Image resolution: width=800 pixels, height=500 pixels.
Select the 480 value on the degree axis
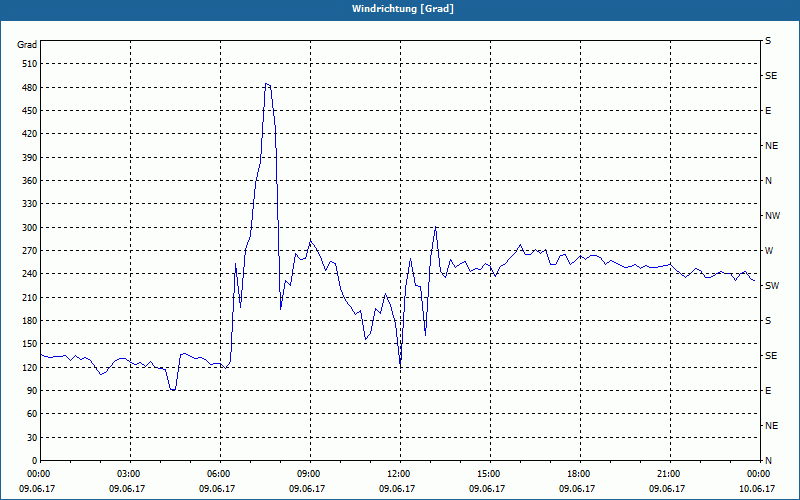[31, 87]
